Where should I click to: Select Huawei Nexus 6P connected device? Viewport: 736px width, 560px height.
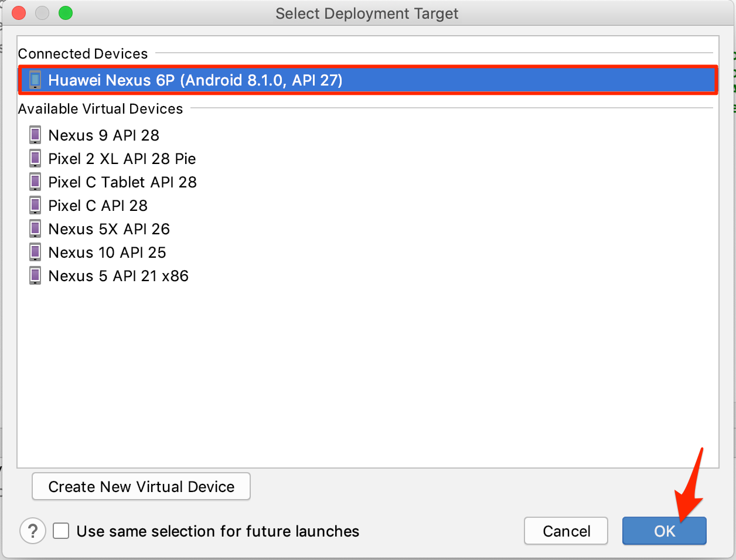195,80
